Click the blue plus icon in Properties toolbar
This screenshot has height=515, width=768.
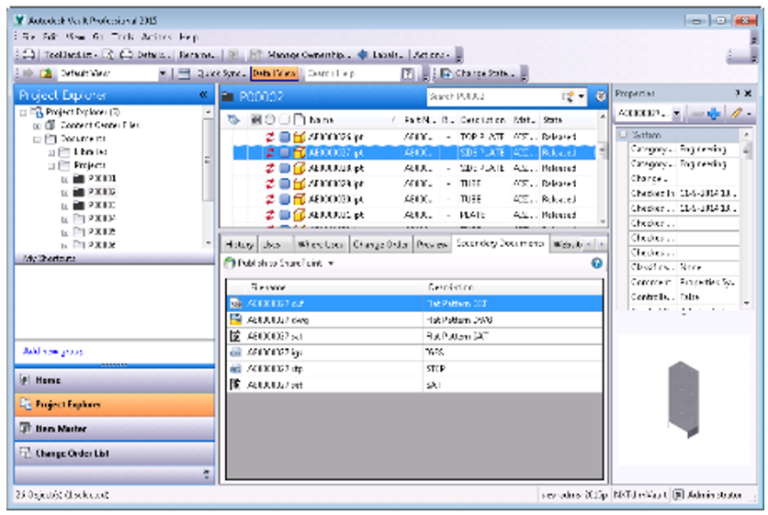[714, 114]
